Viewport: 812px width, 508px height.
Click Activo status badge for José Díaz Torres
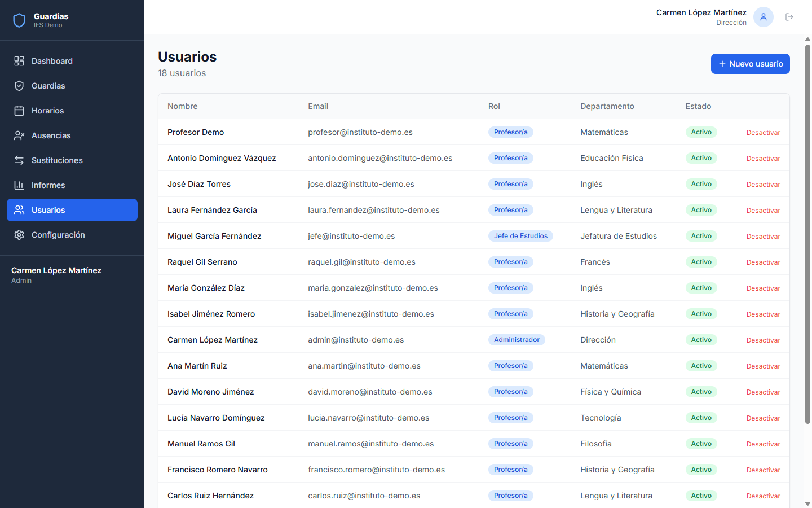click(701, 184)
